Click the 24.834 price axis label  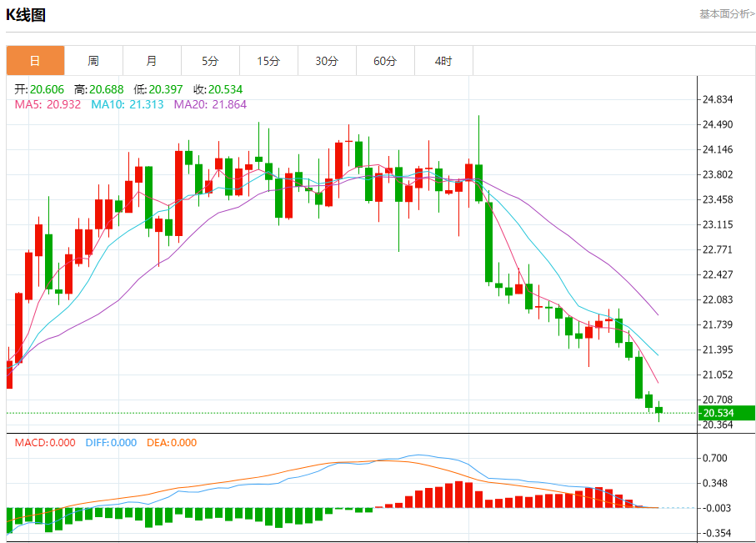coord(718,99)
